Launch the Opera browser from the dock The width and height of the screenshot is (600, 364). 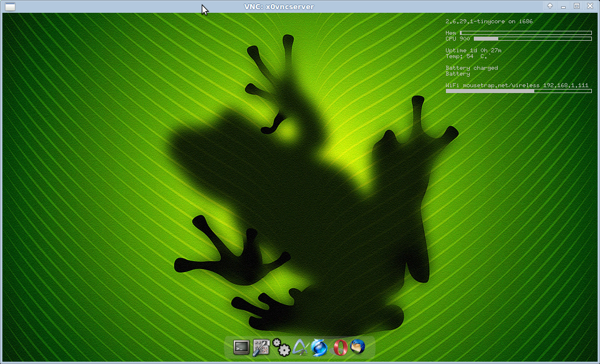coord(340,348)
